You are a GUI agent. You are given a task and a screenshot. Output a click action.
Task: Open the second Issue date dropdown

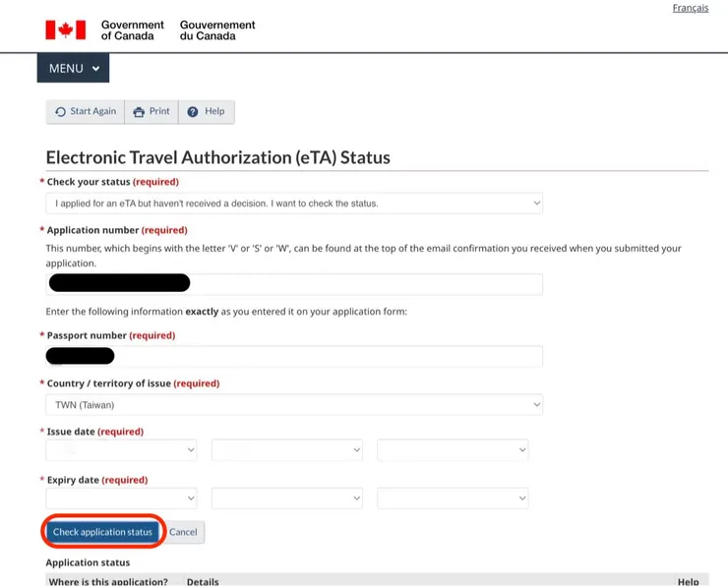tap(287, 449)
